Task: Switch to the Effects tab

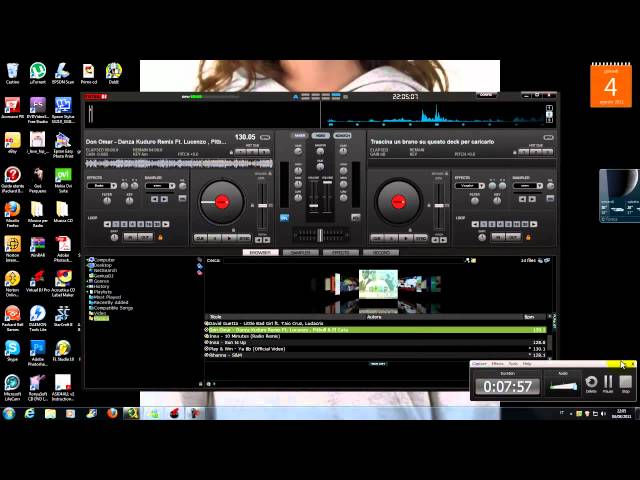Action: point(340,253)
